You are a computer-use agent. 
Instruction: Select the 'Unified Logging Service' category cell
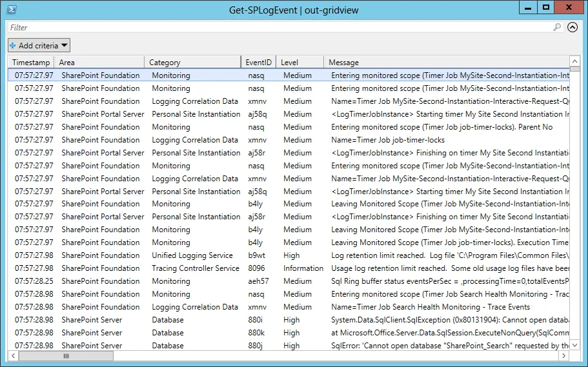tap(192, 255)
